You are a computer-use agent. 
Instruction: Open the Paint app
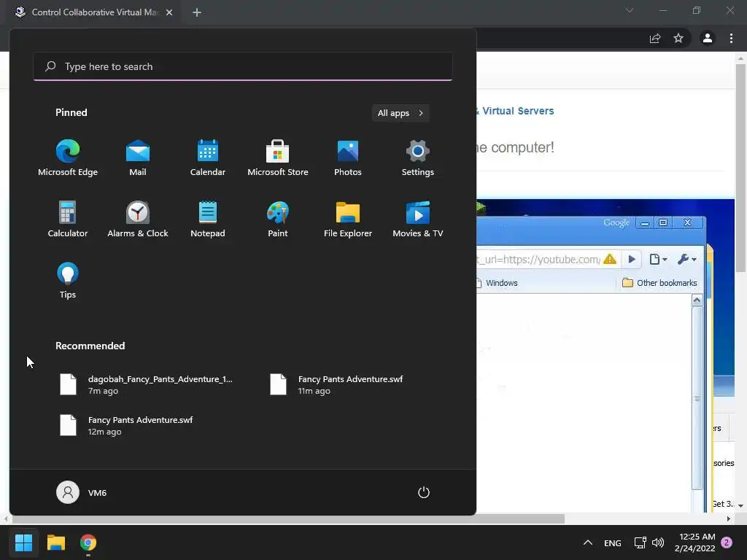pyautogui.click(x=278, y=219)
